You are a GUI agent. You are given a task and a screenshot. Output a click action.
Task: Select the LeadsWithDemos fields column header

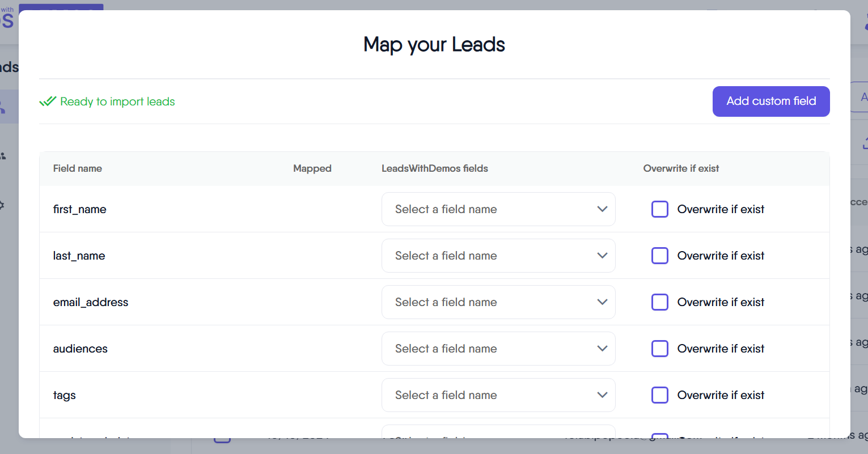434,168
